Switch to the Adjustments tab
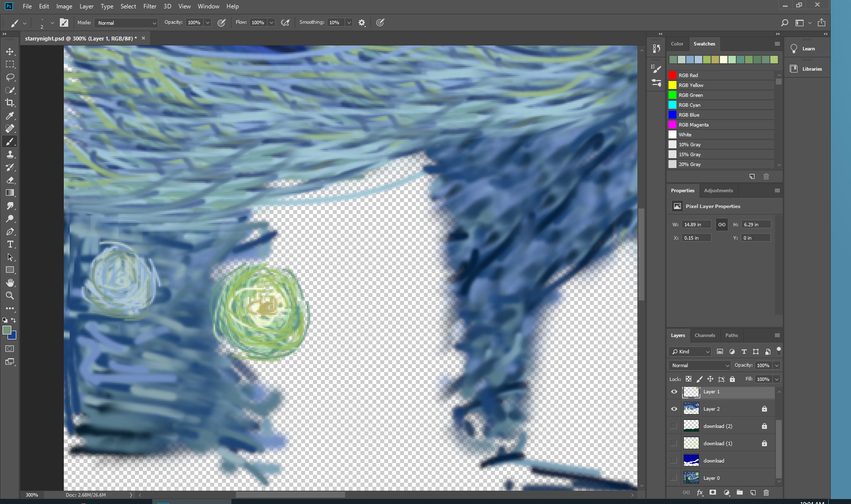Viewport: 851px width, 504px height. click(718, 191)
